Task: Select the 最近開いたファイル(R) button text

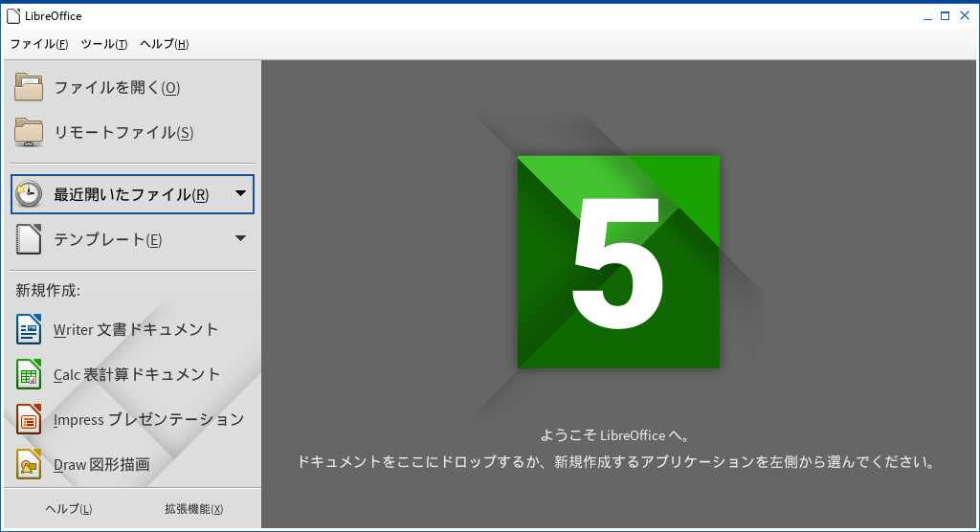Action: pyautogui.click(x=131, y=195)
